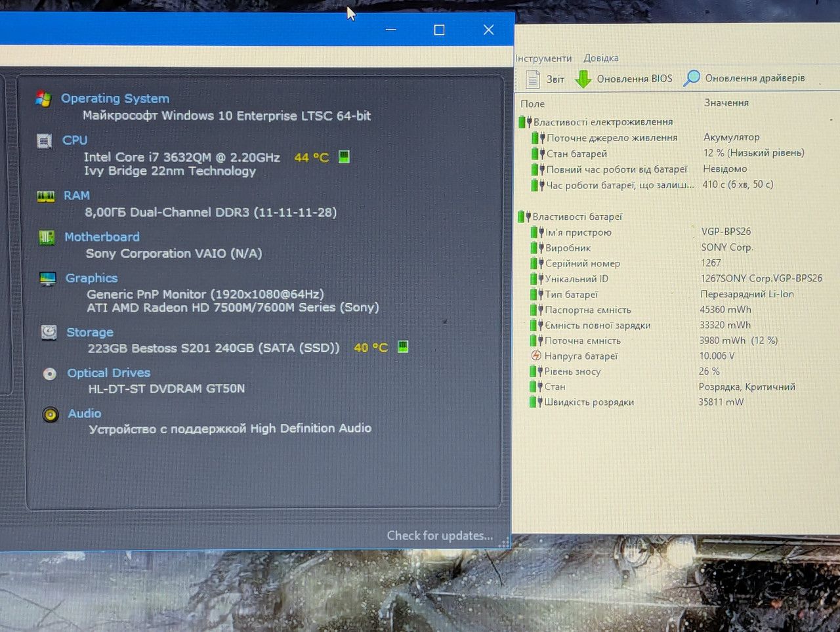Click the Motherboard icon

click(x=47, y=238)
